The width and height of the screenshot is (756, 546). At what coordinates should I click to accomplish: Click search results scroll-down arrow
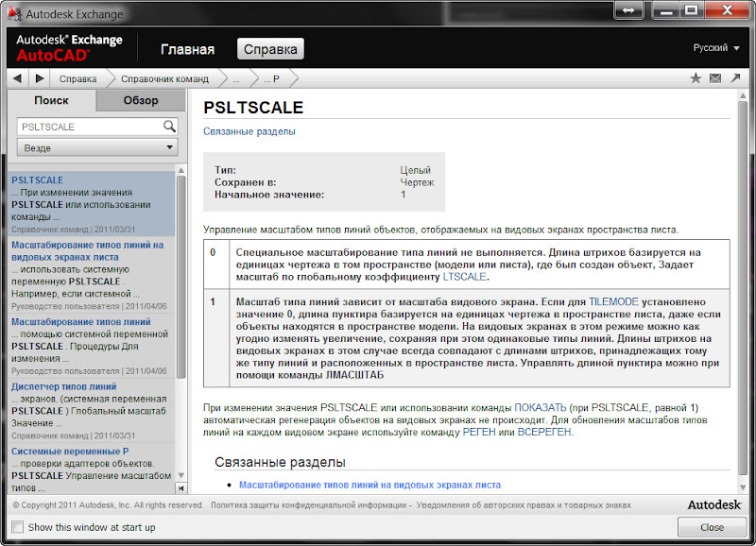pos(180,476)
